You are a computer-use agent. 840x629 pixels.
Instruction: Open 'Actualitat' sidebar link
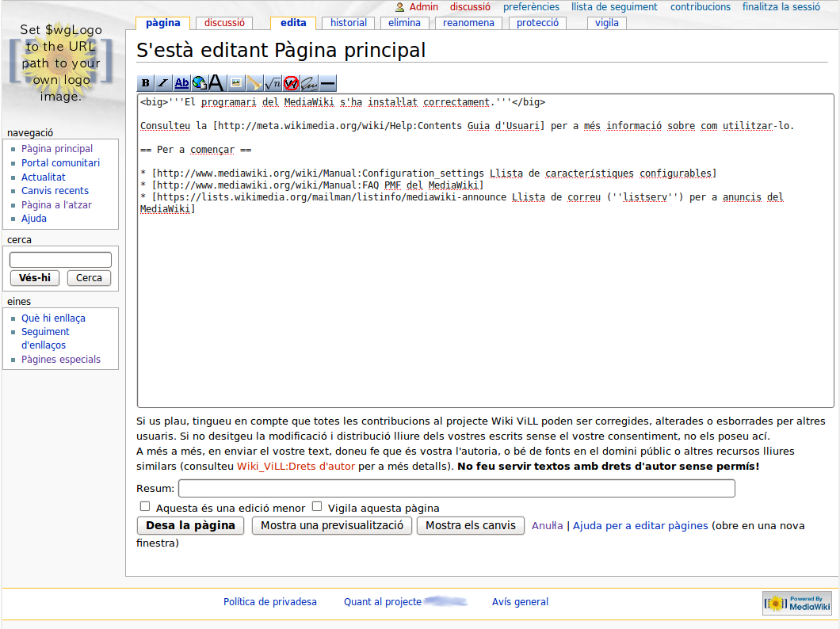[44, 177]
